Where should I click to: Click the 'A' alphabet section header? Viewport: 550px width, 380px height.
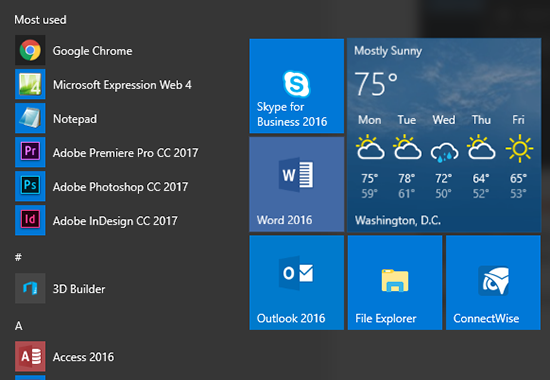pyautogui.click(x=19, y=326)
